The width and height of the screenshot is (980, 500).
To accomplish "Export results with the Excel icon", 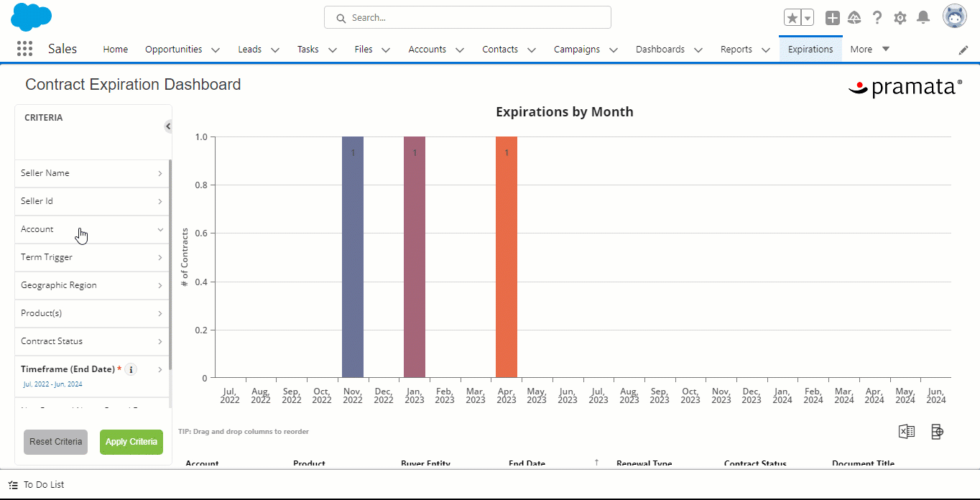I will [x=907, y=431].
